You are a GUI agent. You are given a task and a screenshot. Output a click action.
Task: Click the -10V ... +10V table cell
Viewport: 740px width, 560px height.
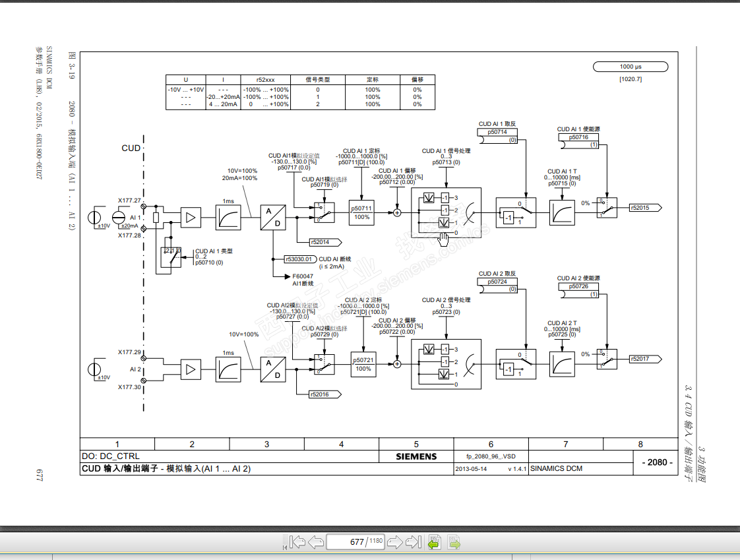tap(186, 90)
